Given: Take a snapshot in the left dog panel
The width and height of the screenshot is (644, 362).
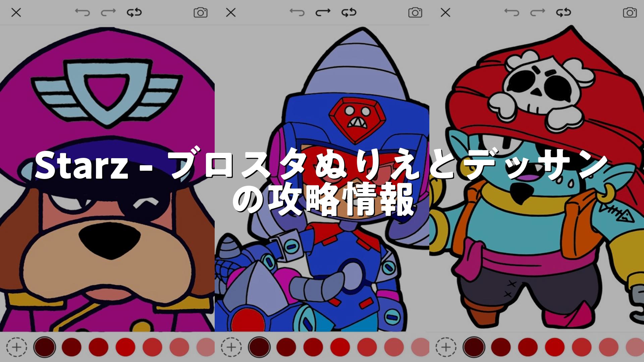Looking at the screenshot, I should coord(201,13).
